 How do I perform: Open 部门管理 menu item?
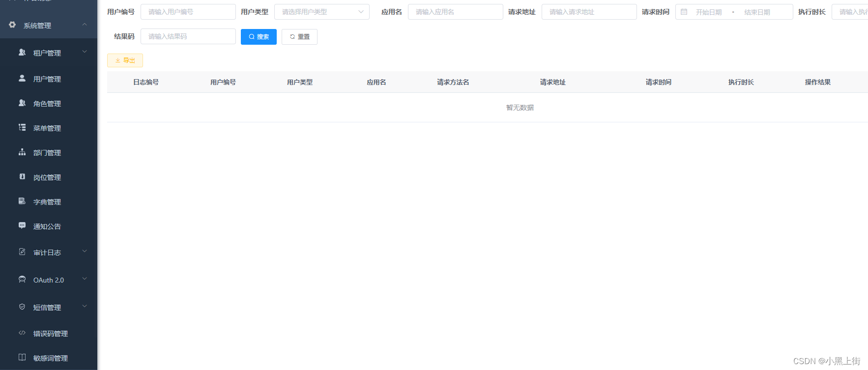(x=49, y=152)
